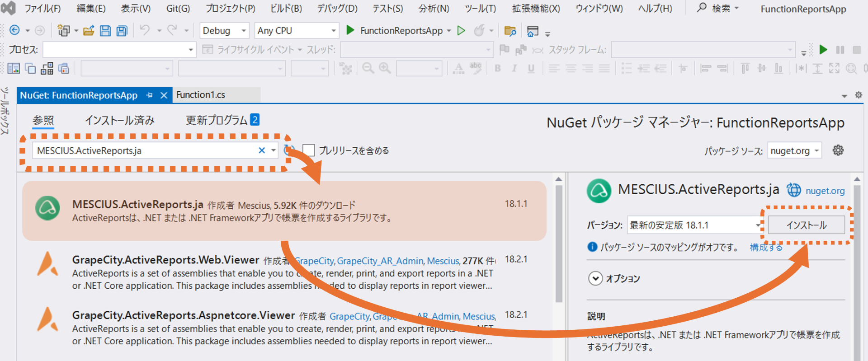Open the document tab list dropdown arrow

click(844, 96)
